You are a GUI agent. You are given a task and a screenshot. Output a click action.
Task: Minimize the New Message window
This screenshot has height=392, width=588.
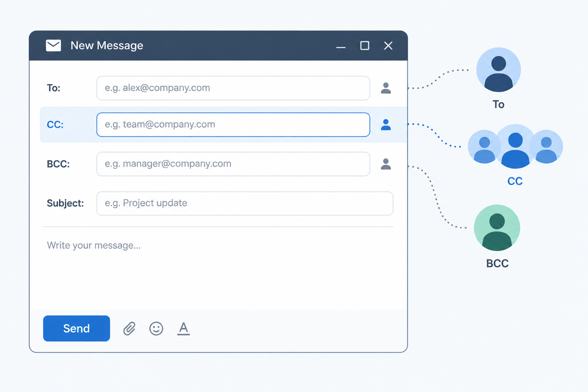(341, 47)
